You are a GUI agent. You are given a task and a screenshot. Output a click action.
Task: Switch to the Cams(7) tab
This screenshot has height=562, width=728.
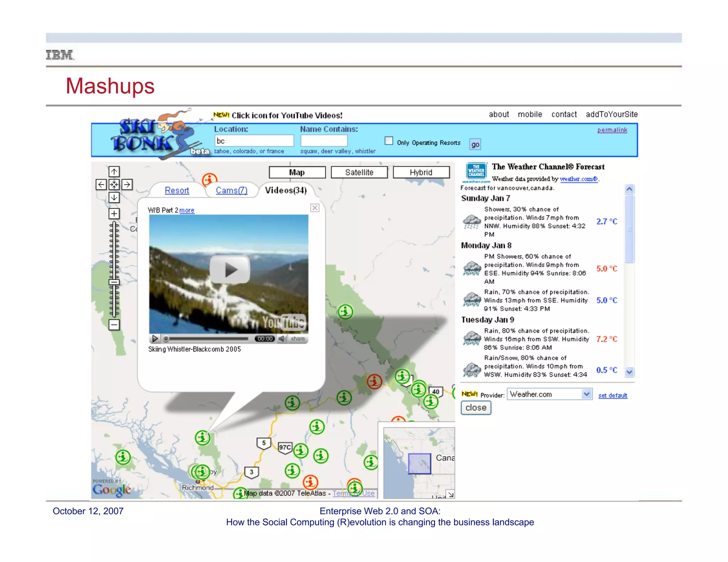231,190
